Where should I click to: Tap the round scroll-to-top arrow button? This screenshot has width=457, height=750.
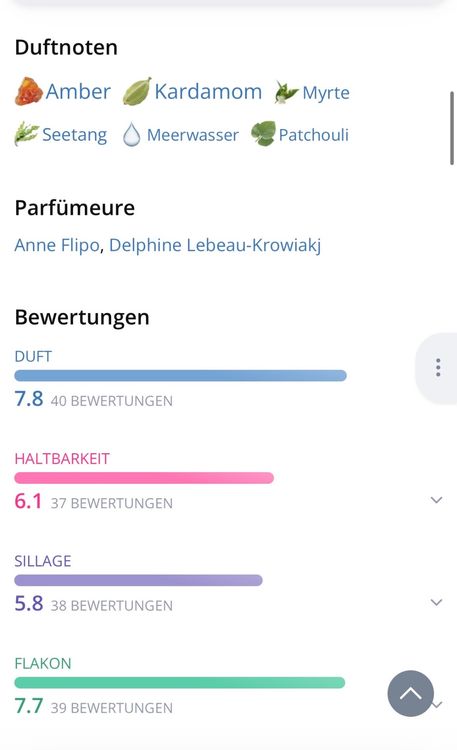[x=411, y=693]
